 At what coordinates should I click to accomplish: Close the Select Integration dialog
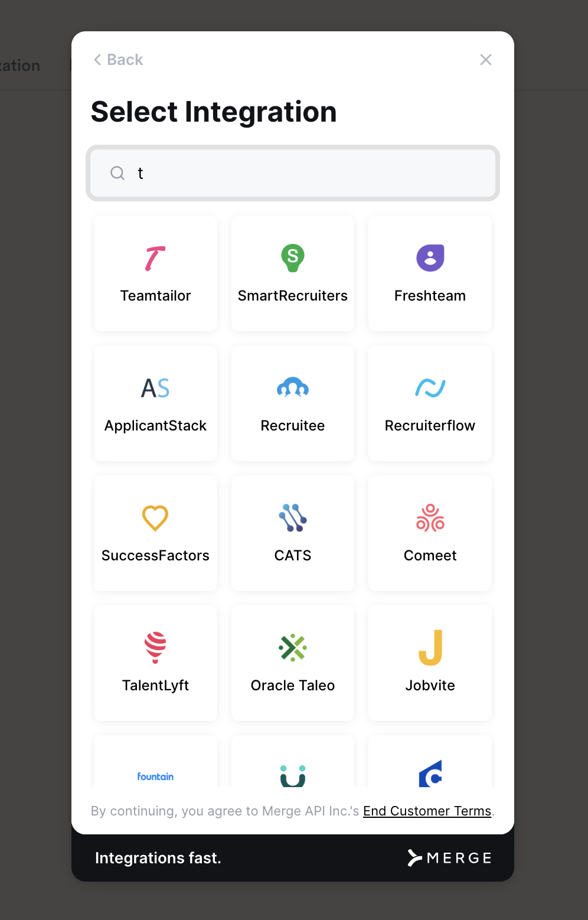pyautogui.click(x=486, y=60)
